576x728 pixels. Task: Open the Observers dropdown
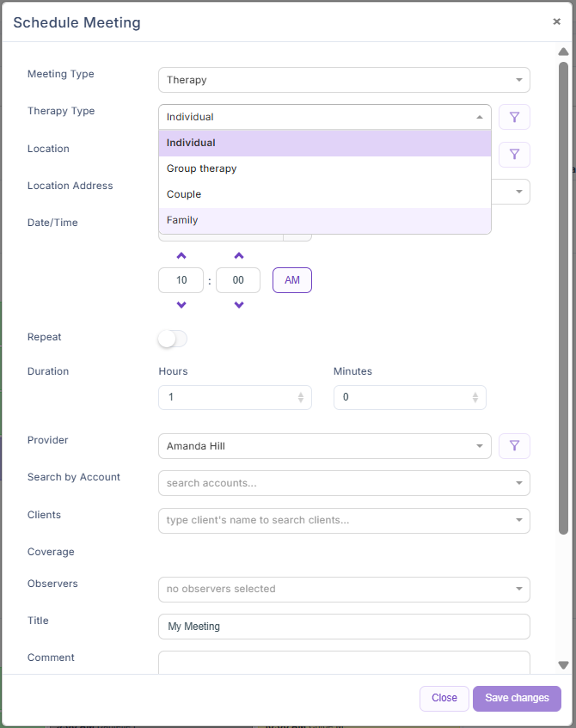344,589
